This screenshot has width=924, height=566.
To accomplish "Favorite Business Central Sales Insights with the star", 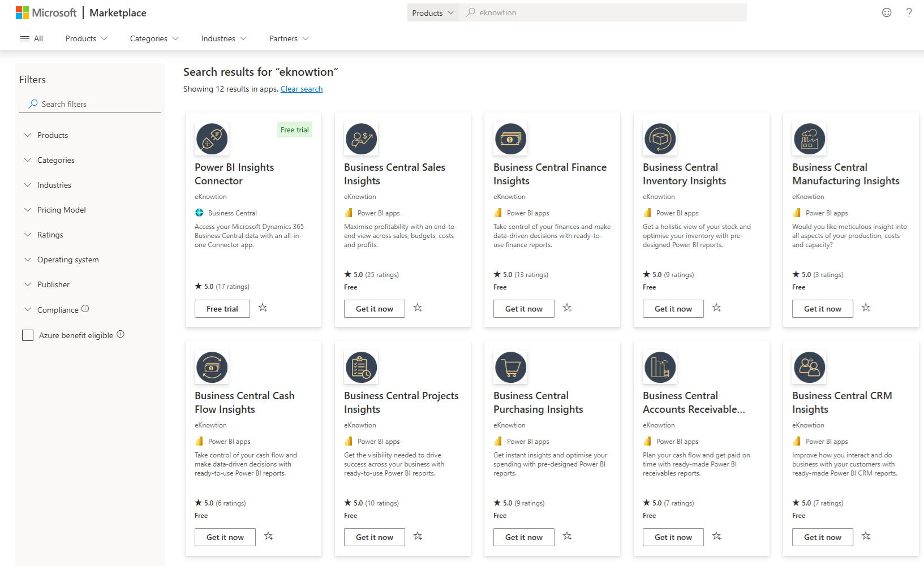I will click(x=418, y=308).
